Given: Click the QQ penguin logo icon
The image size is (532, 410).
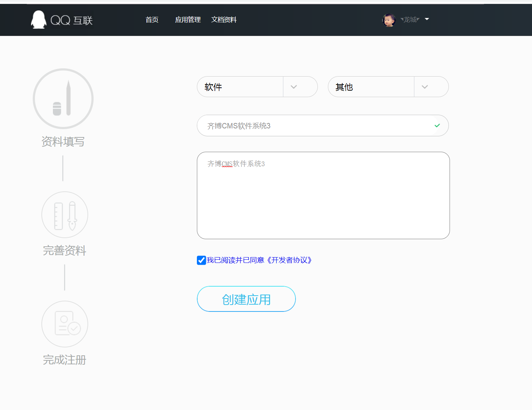Looking at the screenshot, I should (39, 19).
